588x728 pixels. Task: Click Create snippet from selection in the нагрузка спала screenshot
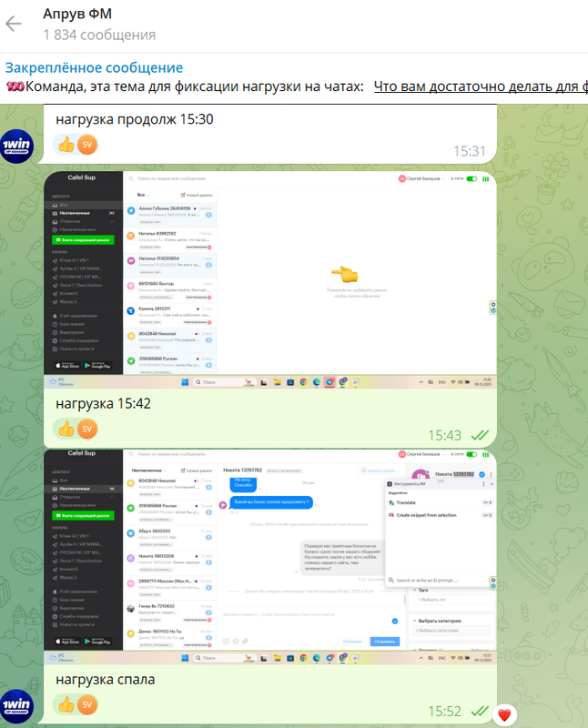coord(440,515)
